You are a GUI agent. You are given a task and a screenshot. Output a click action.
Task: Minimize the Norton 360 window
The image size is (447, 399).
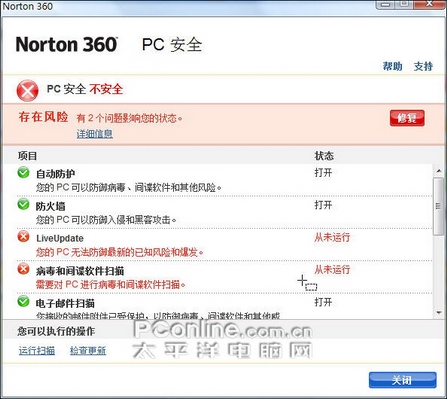(385, 4)
